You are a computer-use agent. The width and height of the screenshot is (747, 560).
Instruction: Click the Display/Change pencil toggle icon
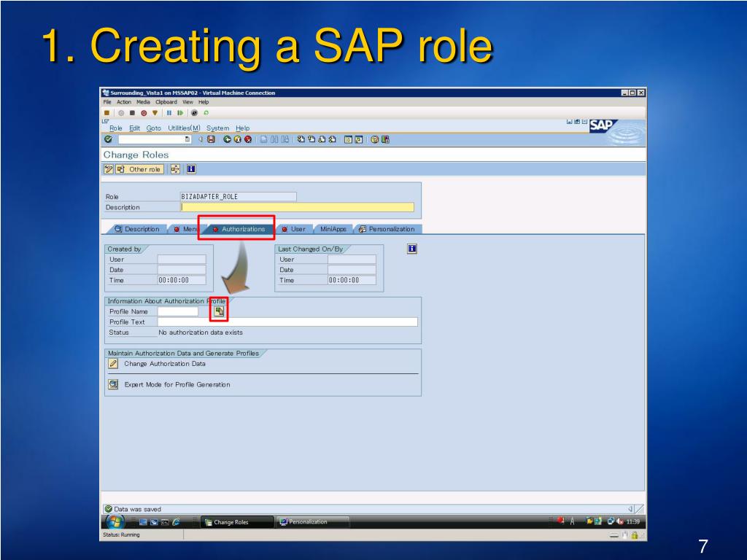(x=109, y=169)
